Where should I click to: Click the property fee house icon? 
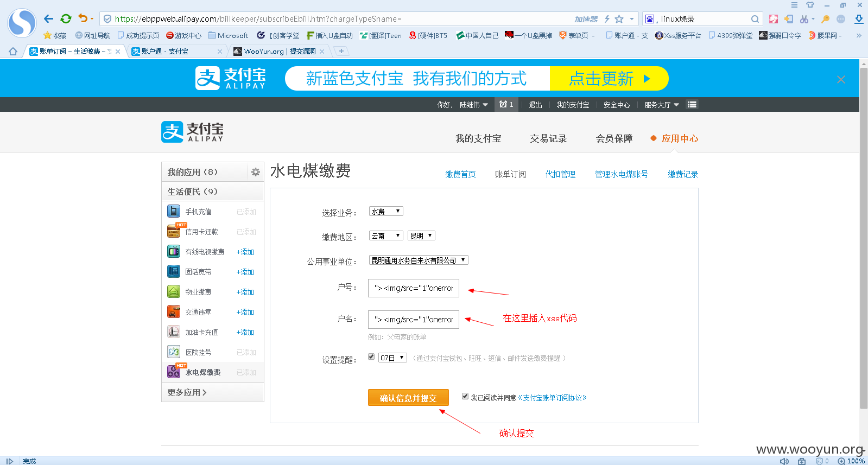(x=174, y=291)
